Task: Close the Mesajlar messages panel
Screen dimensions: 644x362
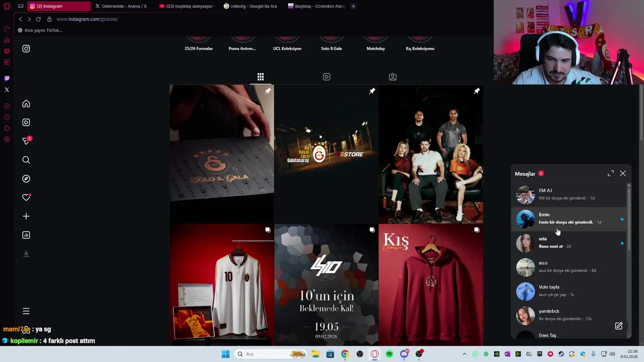Action: [623, 173]
